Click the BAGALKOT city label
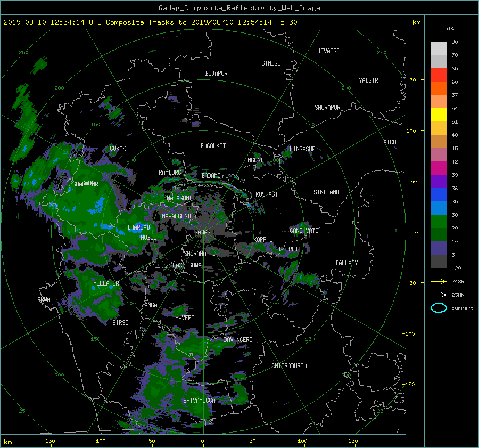This screenshot has height=448, width=479. coord(213,146)
